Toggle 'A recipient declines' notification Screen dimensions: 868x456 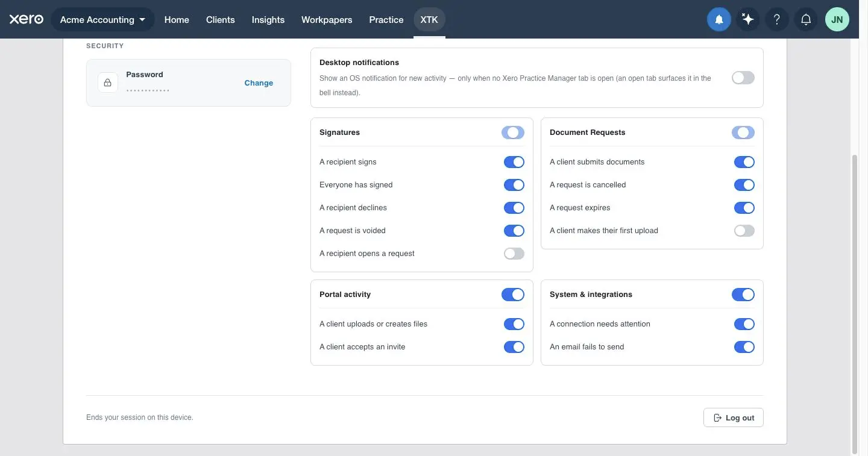click(x=514, y=208)
